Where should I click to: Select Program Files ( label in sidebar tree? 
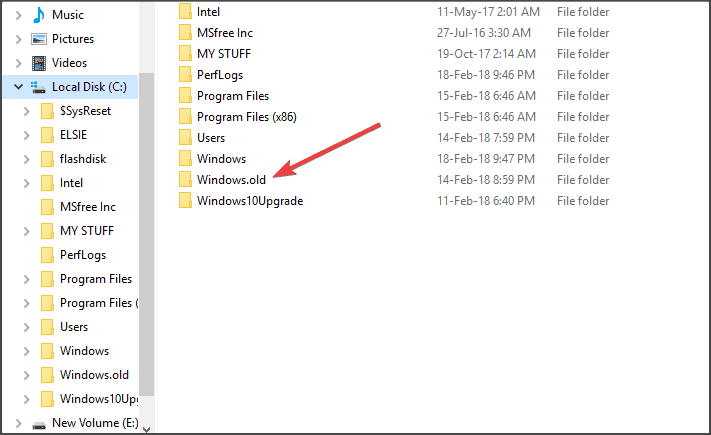[99, 303]
